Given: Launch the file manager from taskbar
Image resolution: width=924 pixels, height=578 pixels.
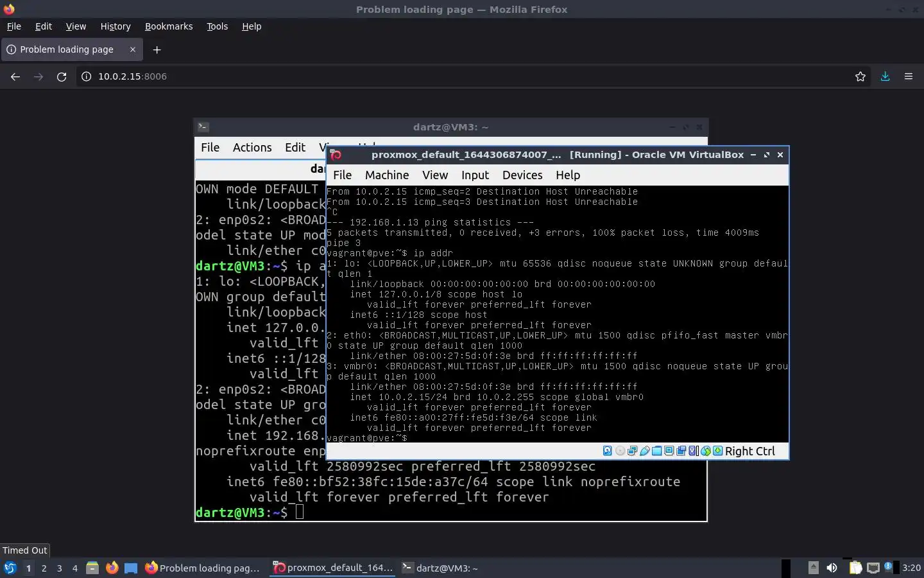Looking at the screenshot, I should [92, 568].
